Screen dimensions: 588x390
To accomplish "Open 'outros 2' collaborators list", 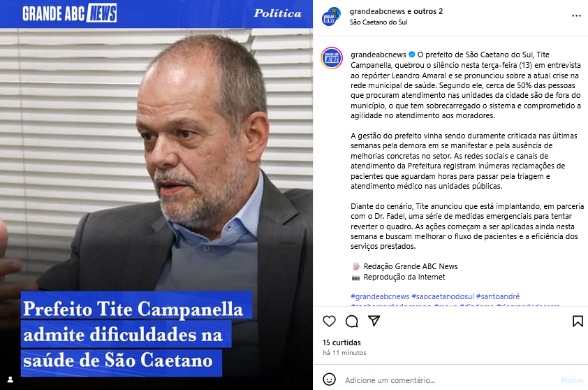I will [429, 11].
